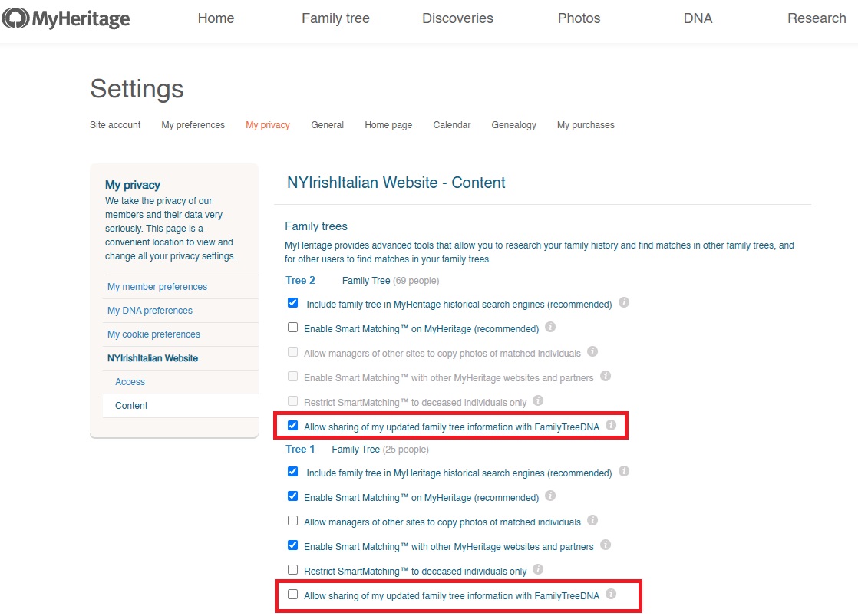Click the 'Family trees' section heading
The width and height of the screenshot is (858, 616).
pos(316,226)
